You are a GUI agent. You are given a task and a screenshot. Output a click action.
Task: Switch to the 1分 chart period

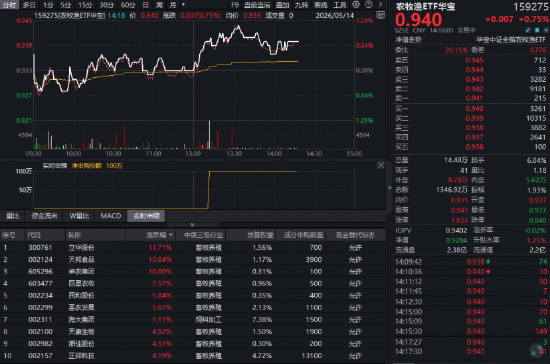[x=48, y=5]
